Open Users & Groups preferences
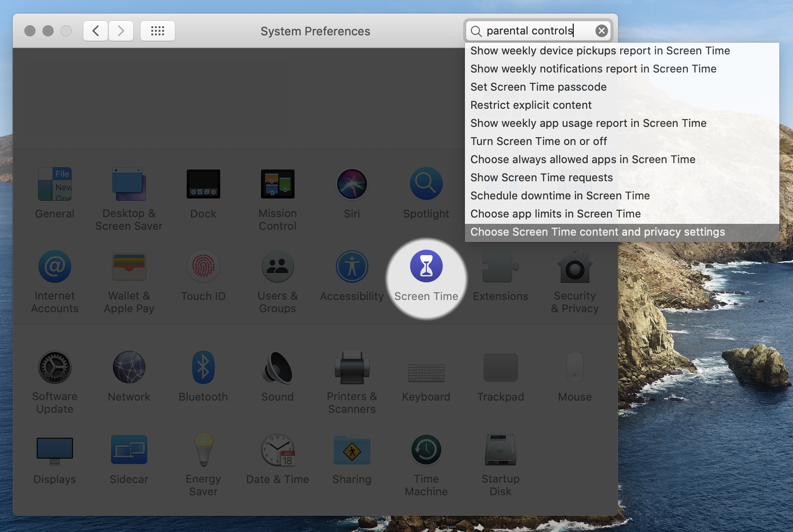The image size is (793, 532). click(x=278, y=266)
